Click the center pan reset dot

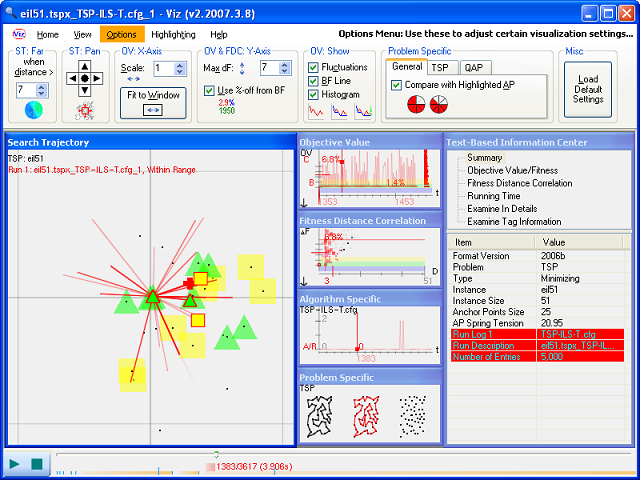[84, 78]
